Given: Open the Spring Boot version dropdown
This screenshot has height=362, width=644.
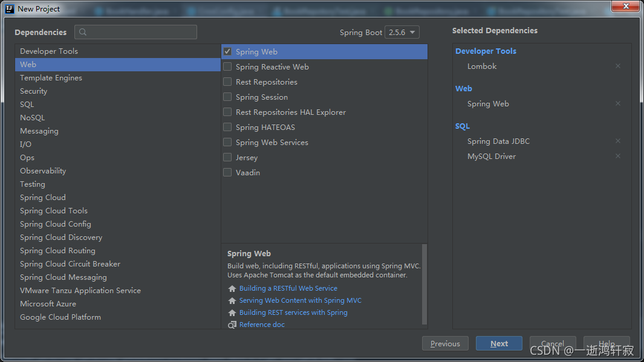Looking at the screenshot, I should (402, 32).
